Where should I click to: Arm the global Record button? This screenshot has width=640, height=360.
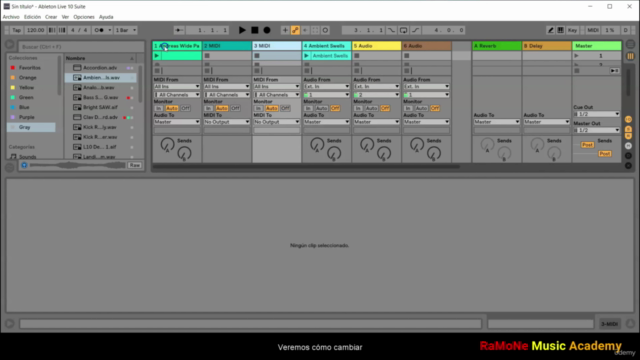coord(267,30)
